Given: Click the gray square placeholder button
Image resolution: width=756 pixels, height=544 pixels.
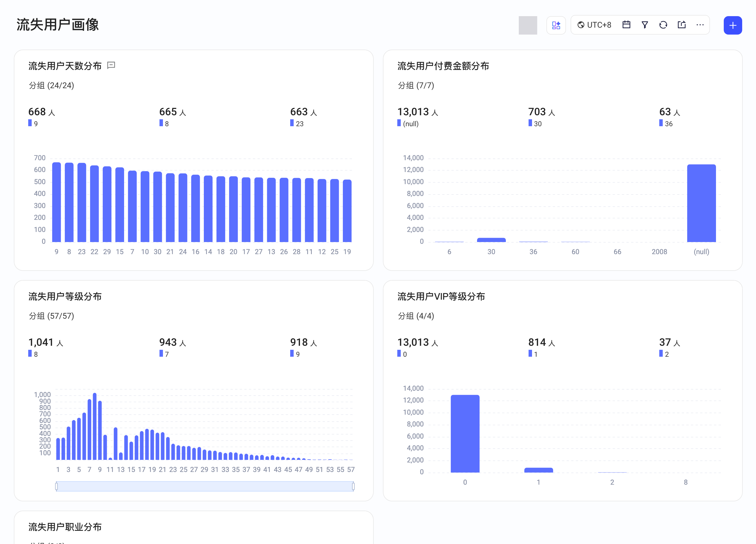Looking at the screenshot, I should (527, 25).
